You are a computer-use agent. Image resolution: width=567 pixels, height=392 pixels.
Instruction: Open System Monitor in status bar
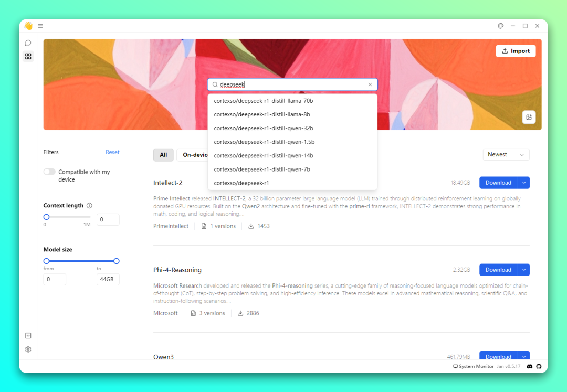[x=474, y=366]
